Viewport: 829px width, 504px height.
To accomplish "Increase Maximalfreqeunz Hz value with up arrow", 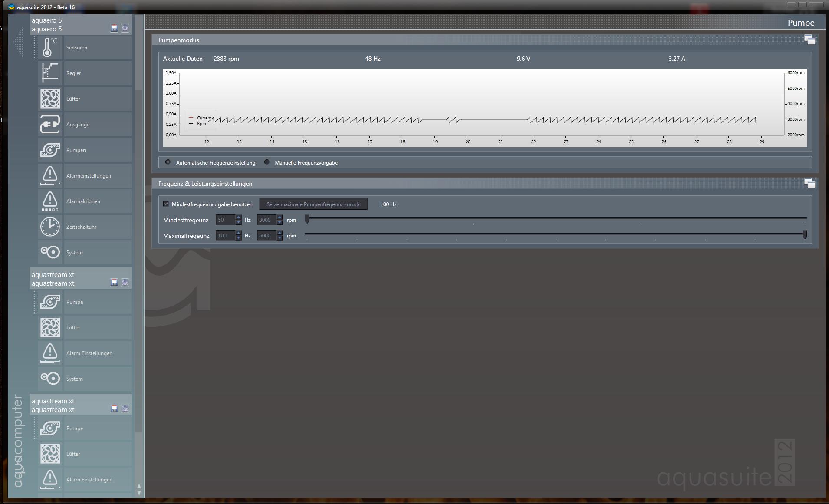I will [x=238, y=233].
